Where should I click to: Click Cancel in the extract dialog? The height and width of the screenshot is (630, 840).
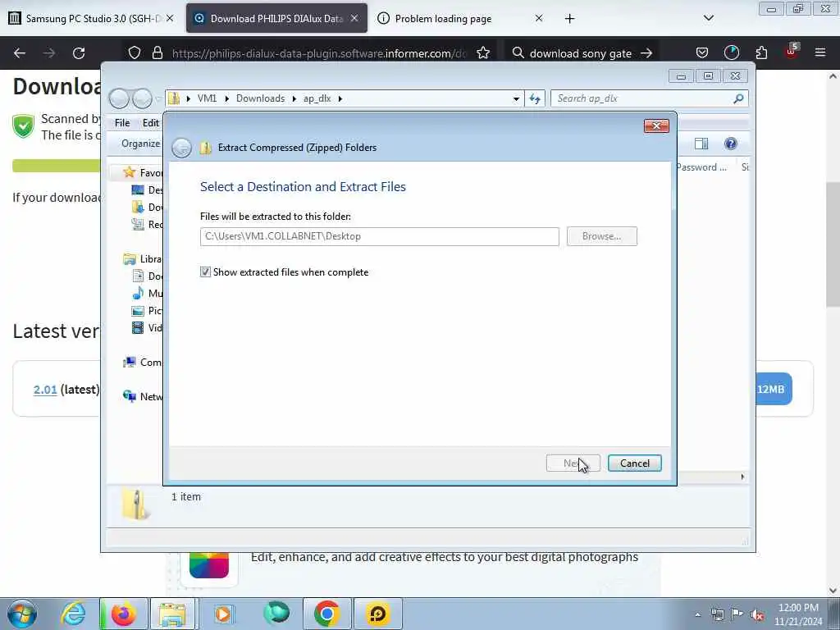point(634,463)
